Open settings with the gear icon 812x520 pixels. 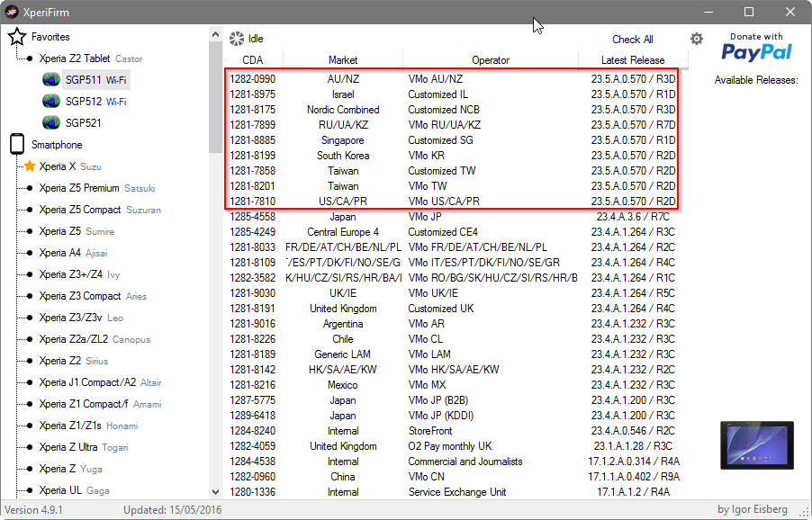(x=697, y=39)
